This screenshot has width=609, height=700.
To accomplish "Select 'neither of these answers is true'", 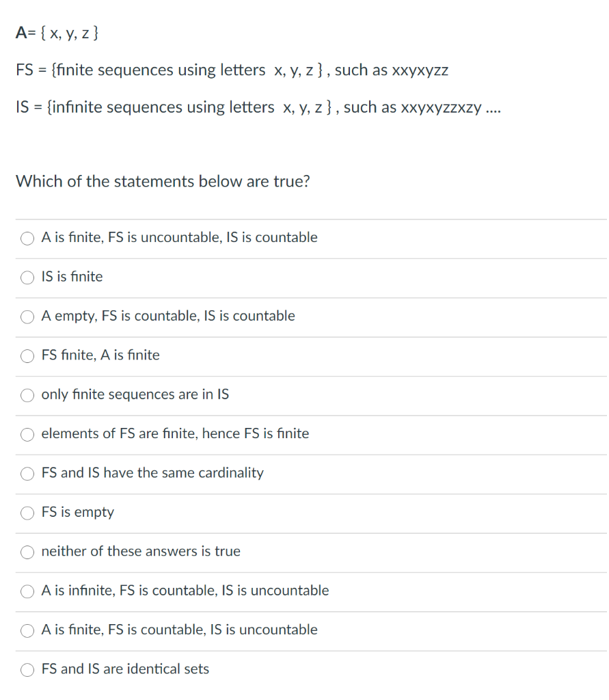I will 27,552.
